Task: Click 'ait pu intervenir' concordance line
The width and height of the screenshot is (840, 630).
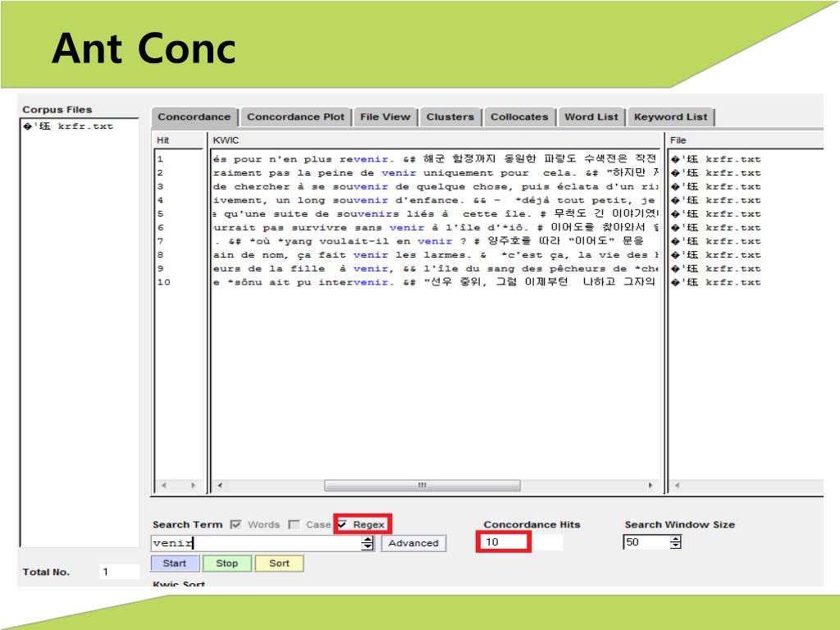Action: [435, 282]
